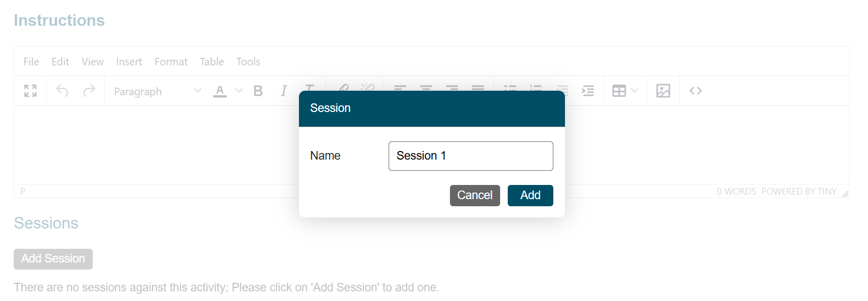Open the text color picker arrow
868x301 pixels.
tap(239, 91)
